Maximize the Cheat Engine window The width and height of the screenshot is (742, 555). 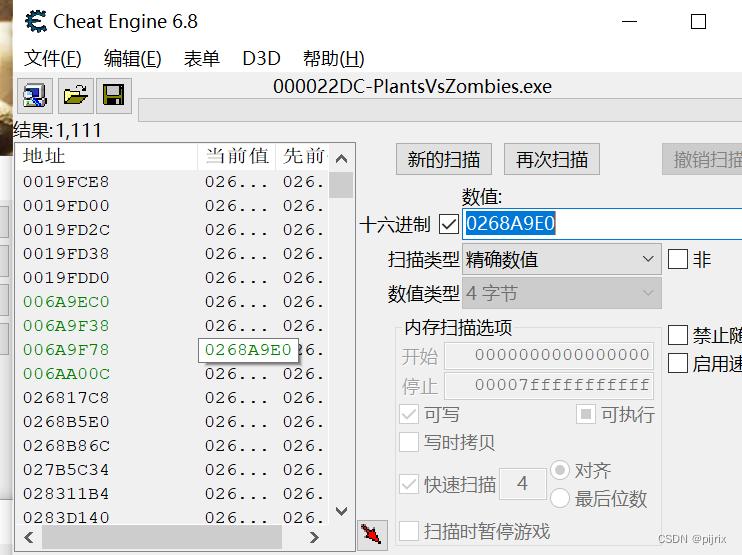coord(698,22)
